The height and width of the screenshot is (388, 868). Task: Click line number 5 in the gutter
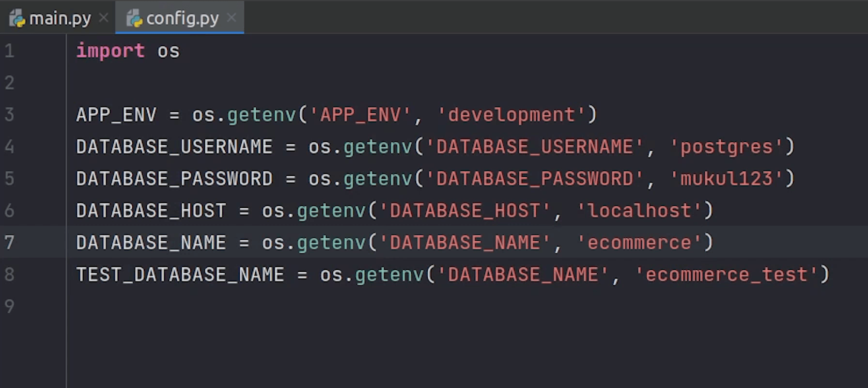[x=10, y=179]
